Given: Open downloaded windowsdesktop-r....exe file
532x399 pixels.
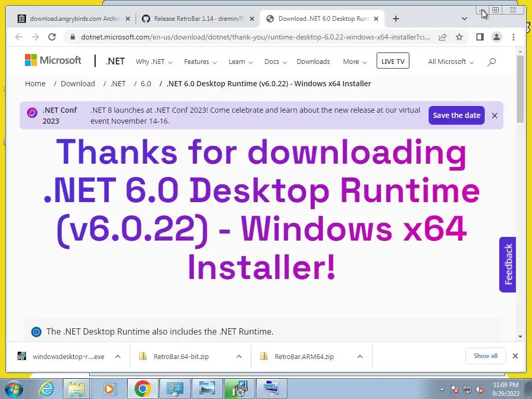Looking at the screenshot, I should 61,356.
